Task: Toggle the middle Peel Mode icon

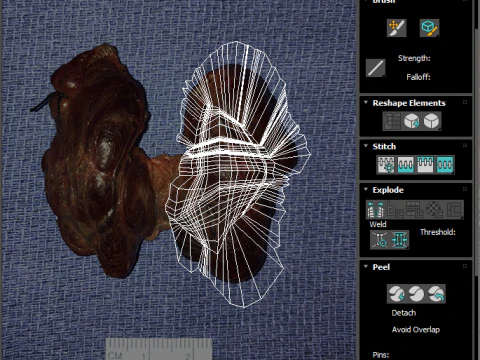Action: pyautogui.click(x=416, y=294)
